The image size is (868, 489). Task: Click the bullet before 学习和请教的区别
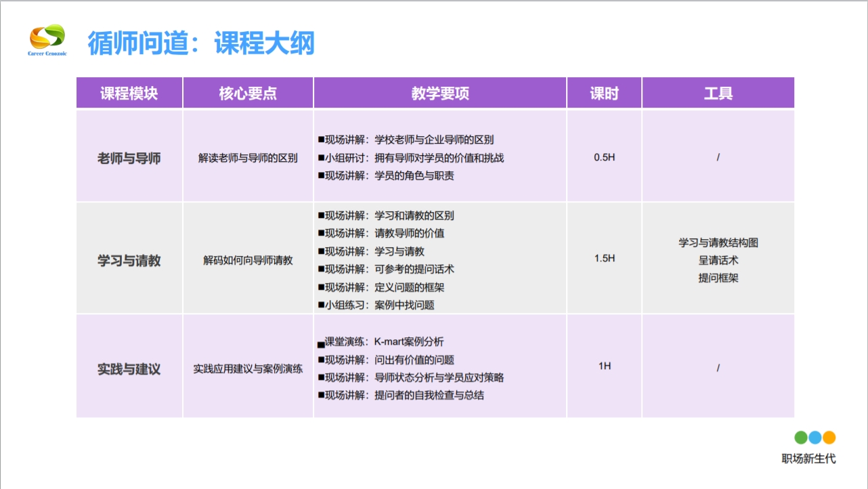[320, 215]
